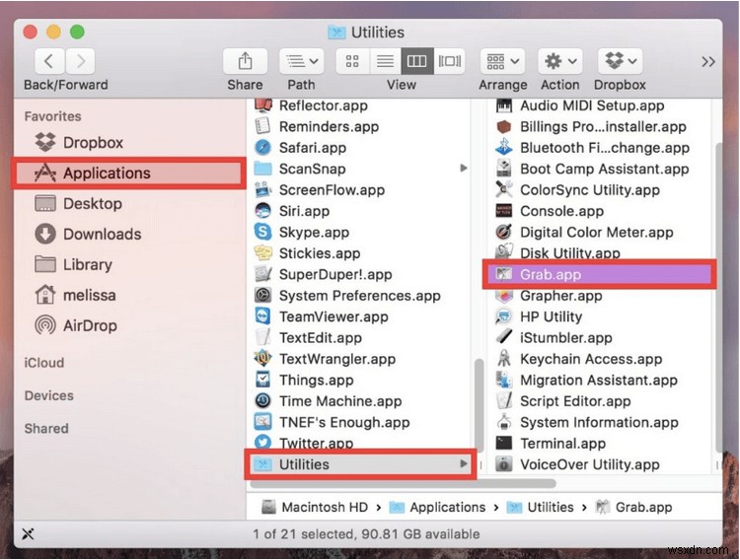The height and width of the screenshot is (560, 740).
Task: Expand the ScanSnap folder arrow
Action: (464, 168)
